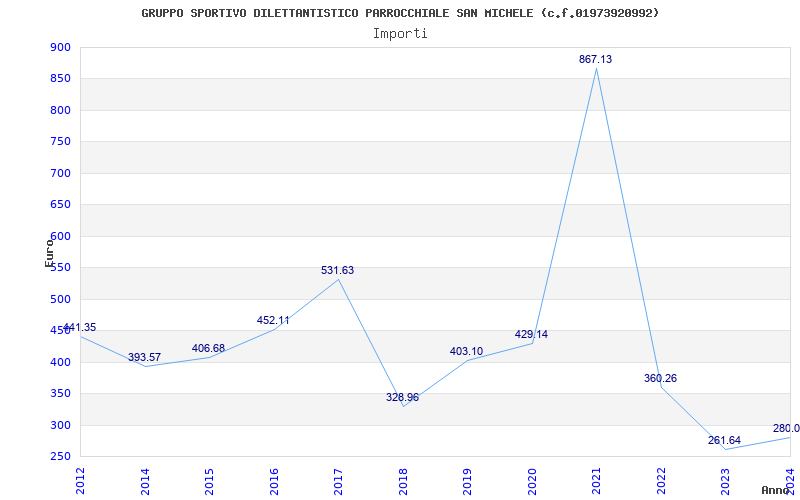Select the 531.63 data label for 2017

(x=337, y=270)
